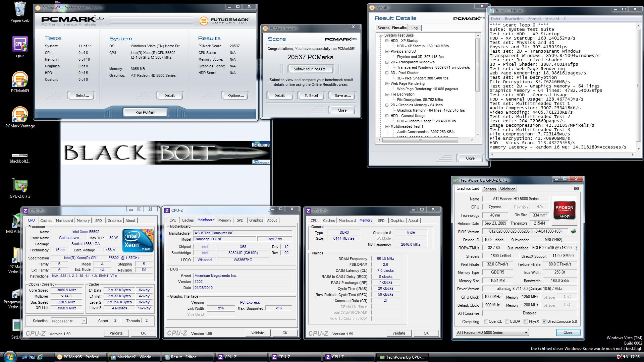Collapse the System Test Suite tree node
This screenshot has height=362, width=644.
coord(380,35)
